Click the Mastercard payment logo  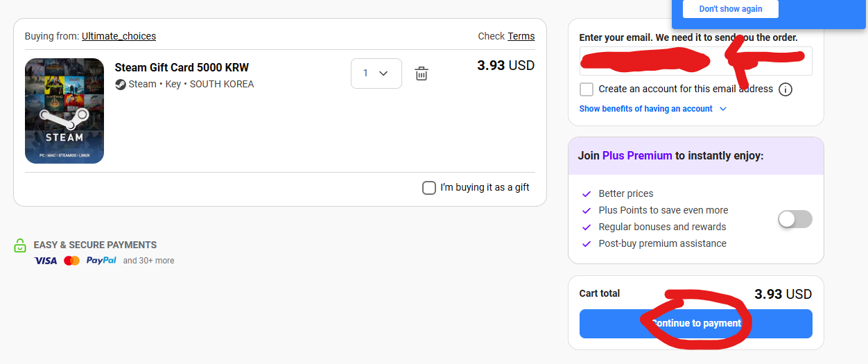71,261
